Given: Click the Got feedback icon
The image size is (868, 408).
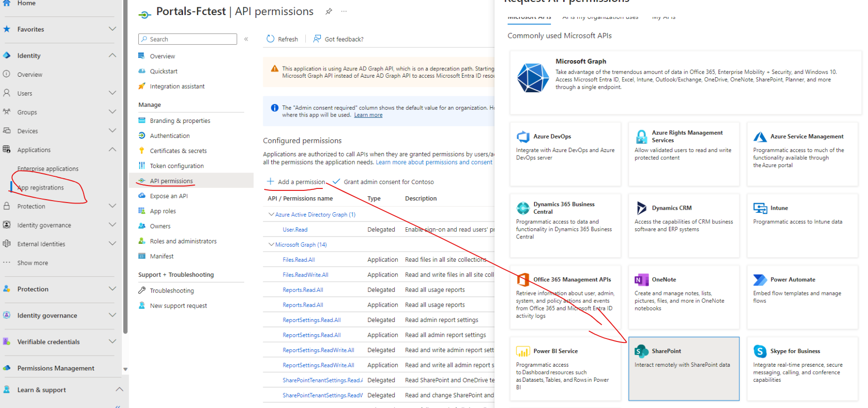Looking at the screenshot, I should click(x=317, y=38).
